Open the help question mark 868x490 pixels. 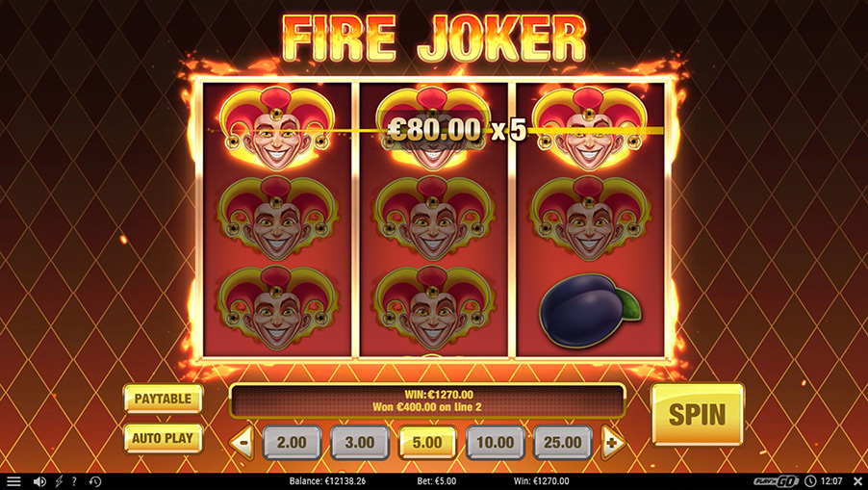[74, 481]
